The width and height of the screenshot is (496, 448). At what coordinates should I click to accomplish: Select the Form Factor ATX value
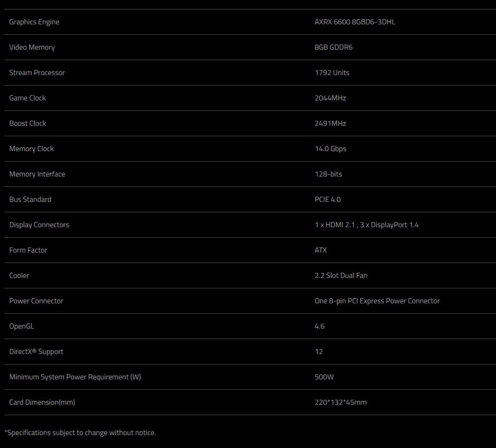[x=321, y=250]
